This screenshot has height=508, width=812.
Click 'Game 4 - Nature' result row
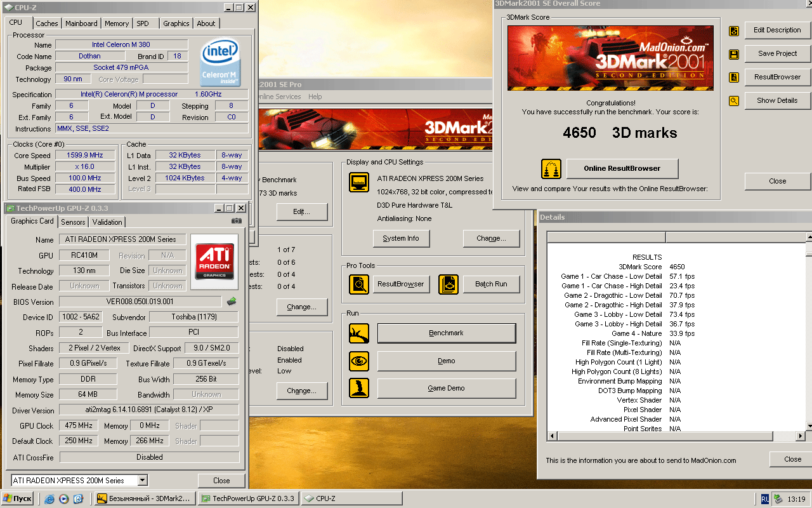[x=628, y=333]
